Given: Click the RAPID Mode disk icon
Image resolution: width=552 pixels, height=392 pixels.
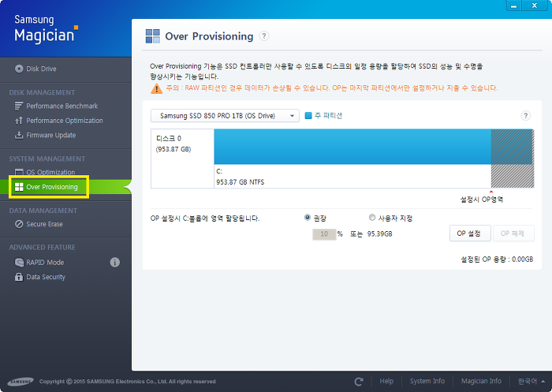Looking at the screenshot, I should pyautogui.click(x=19, y=263).
